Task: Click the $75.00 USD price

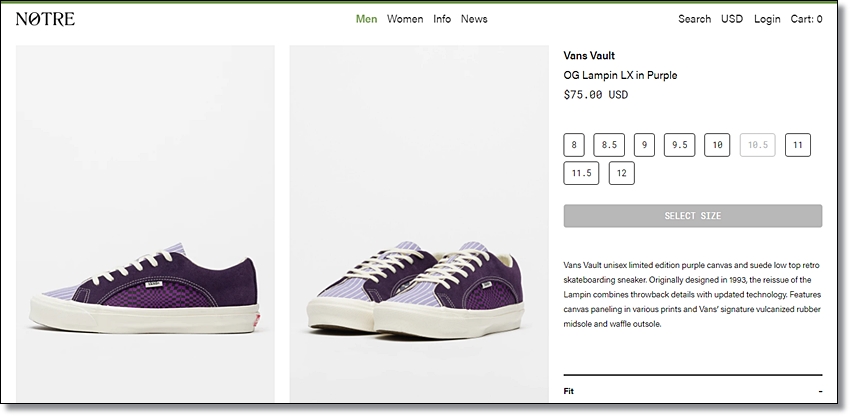Action: tap(596, 95)
